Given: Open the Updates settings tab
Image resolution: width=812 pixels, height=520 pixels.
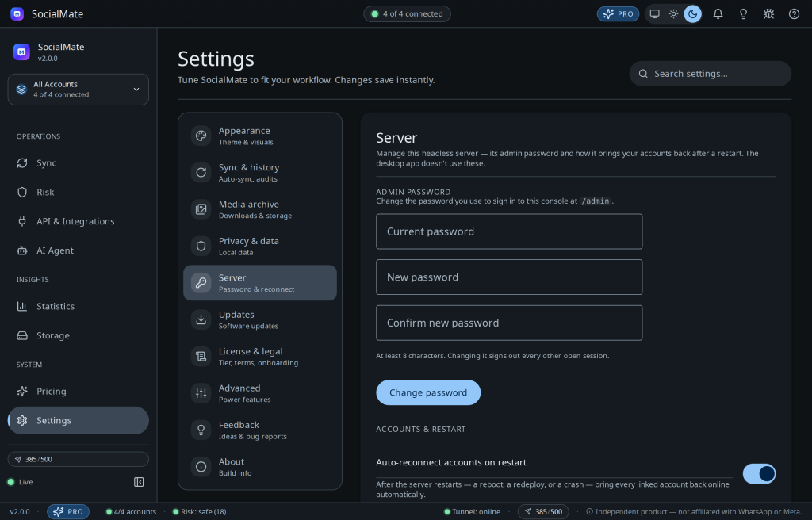Looking at the screenshot, I should point(260,319).
